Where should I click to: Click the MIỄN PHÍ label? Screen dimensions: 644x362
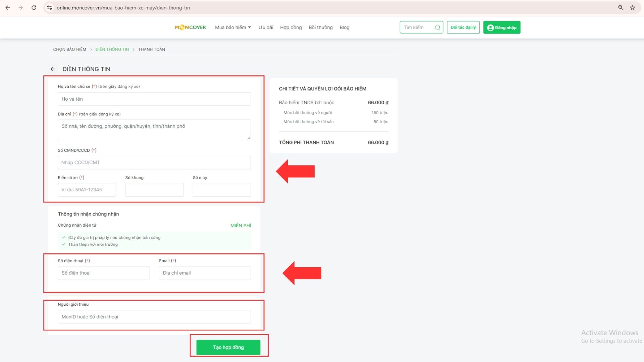(x=240, y=226)
